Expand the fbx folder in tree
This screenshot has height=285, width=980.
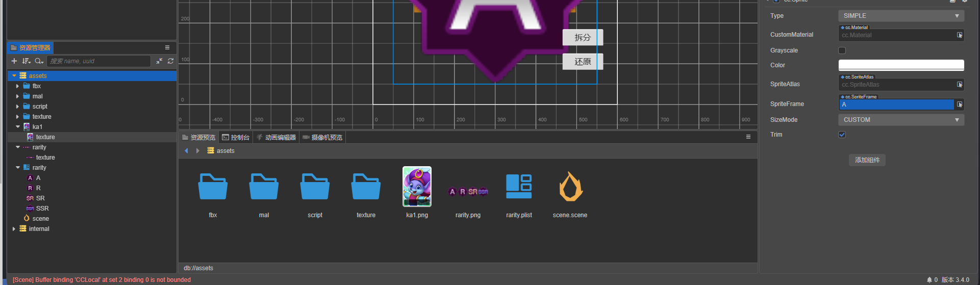pyautogui.click(x=17, y=86)
